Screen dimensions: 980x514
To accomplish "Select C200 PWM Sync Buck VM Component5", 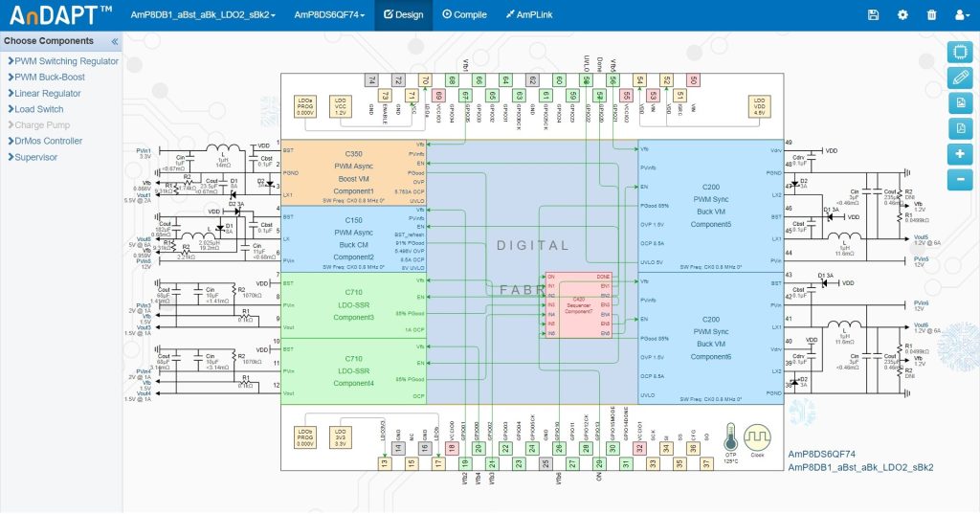I will pos(711,207).
